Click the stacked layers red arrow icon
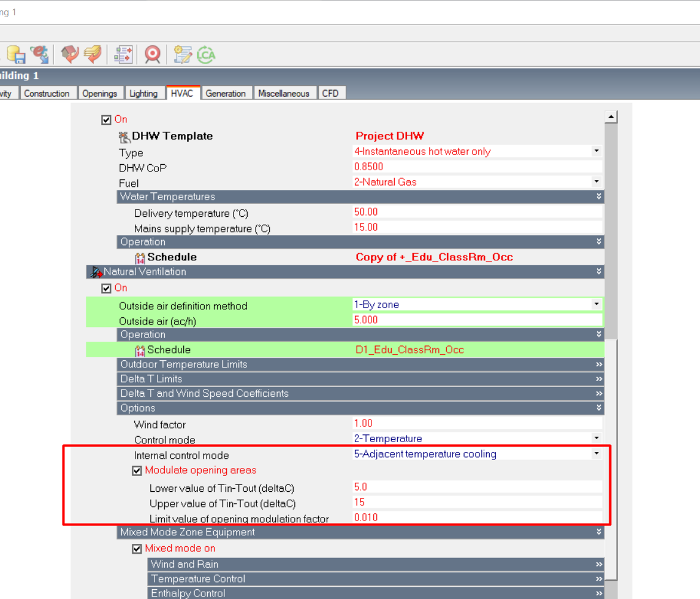 (93, 55)
